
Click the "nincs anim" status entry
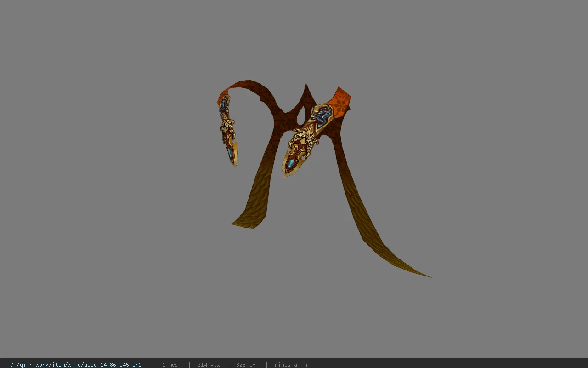pyautogui.click(x=291, y=365)
